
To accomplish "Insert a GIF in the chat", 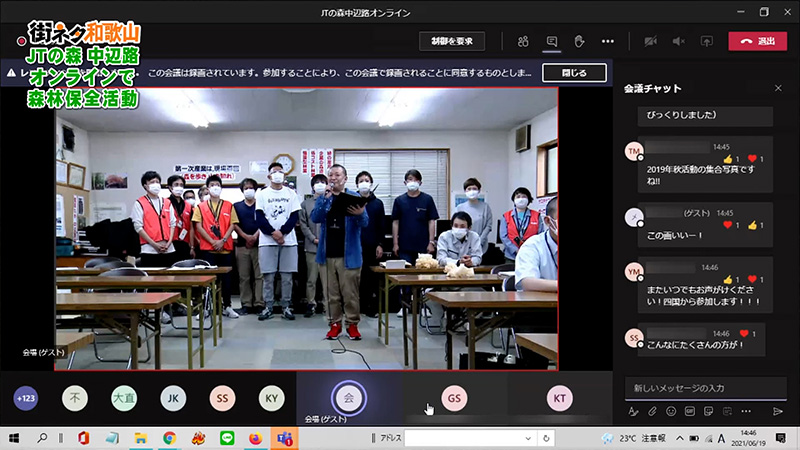I will click(x=689, y=411).
